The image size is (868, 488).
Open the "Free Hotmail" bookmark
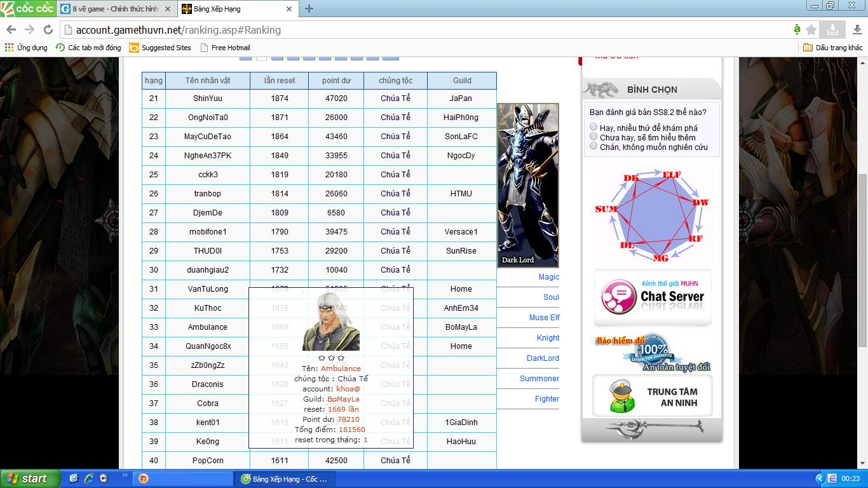tap(225, 48)
